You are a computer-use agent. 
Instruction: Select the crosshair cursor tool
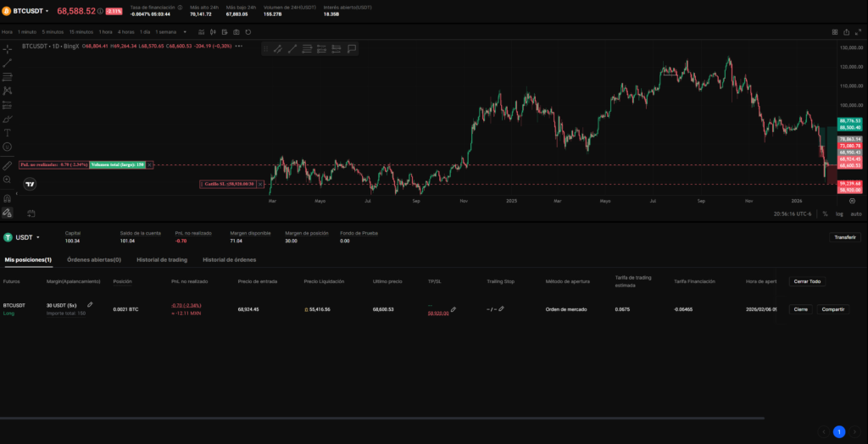(8, 48)
